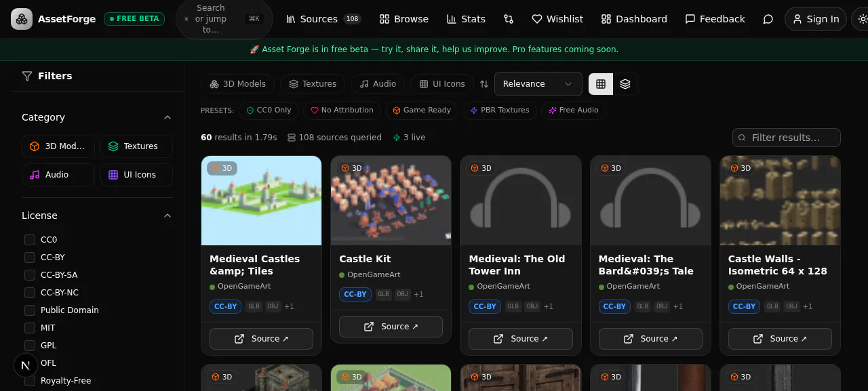Check the CC0 license box
This screenshot has width=868, height=391.
point(30,240)
